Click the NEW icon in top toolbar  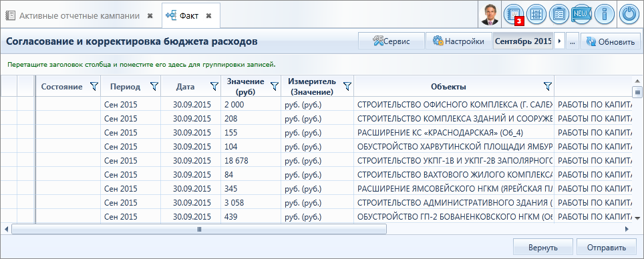click(581, 15)
